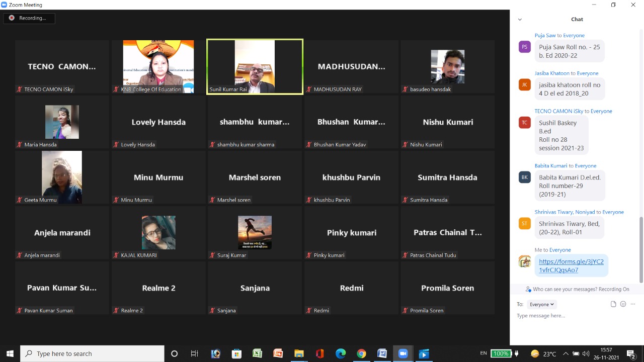Click the EN language indicator

coord(484,353)
